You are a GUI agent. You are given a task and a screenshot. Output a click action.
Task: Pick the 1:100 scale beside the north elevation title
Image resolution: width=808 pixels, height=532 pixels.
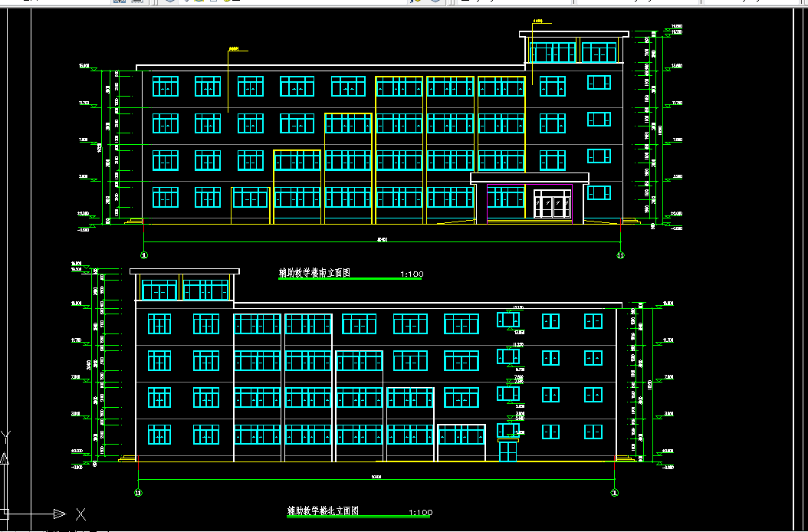click(421, 512)
